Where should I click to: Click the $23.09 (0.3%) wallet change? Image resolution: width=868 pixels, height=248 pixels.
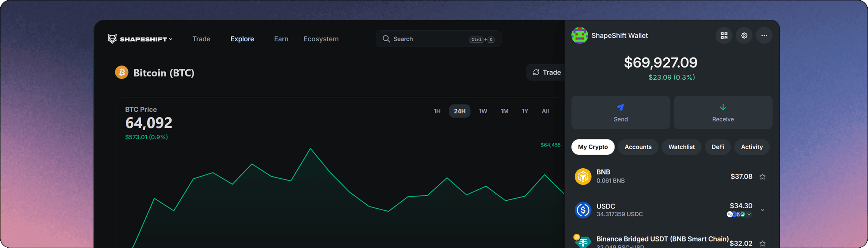(x=671, y=77)
